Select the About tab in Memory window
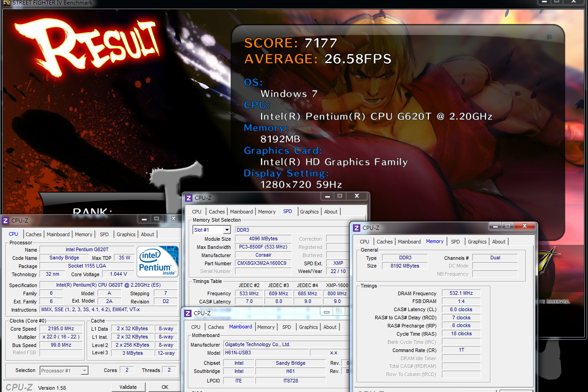 [x=499, y=242]
